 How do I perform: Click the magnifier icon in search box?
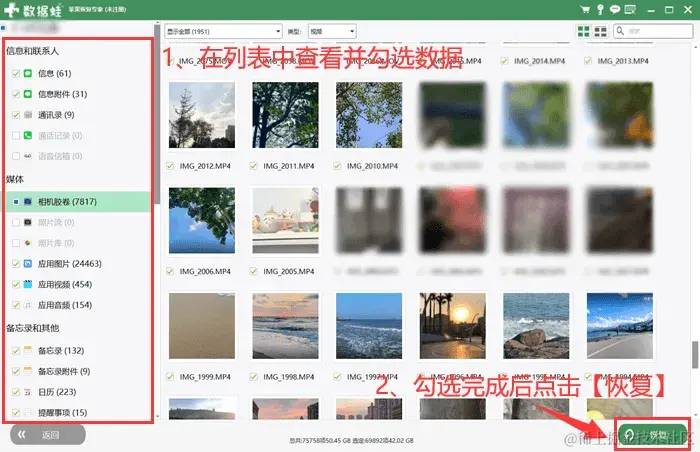pyautogui.click(x=620, y=31)
